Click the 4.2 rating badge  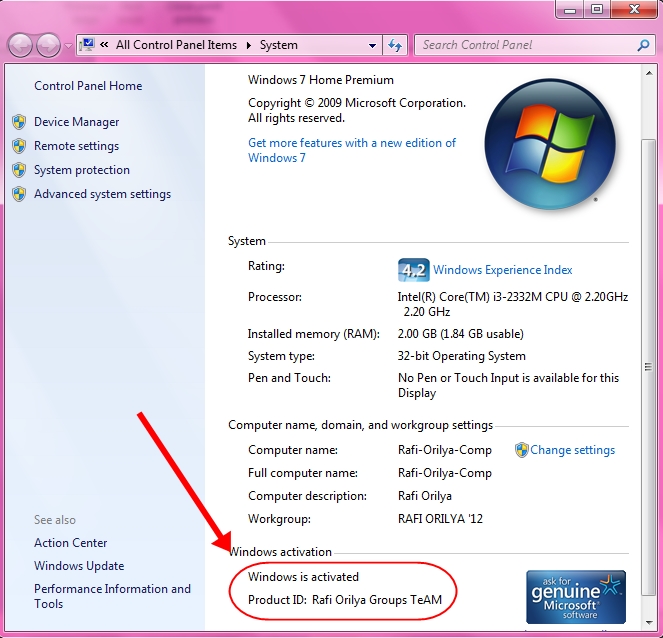tap(414, 270)
